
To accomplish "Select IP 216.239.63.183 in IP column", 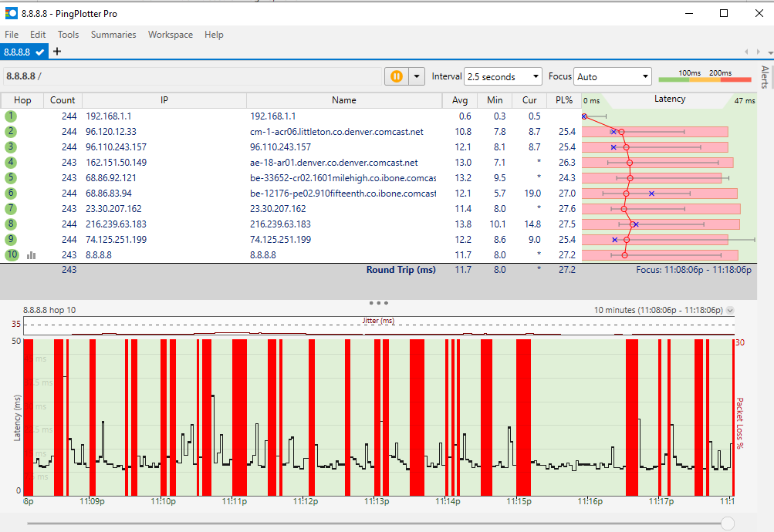I will pyautogui.click(x=116, y=224).
